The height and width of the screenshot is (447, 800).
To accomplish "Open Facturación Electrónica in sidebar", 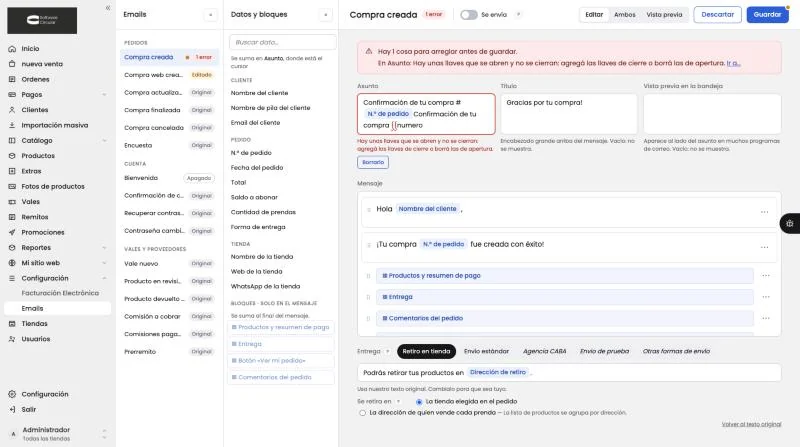I will tap(60, 293).
